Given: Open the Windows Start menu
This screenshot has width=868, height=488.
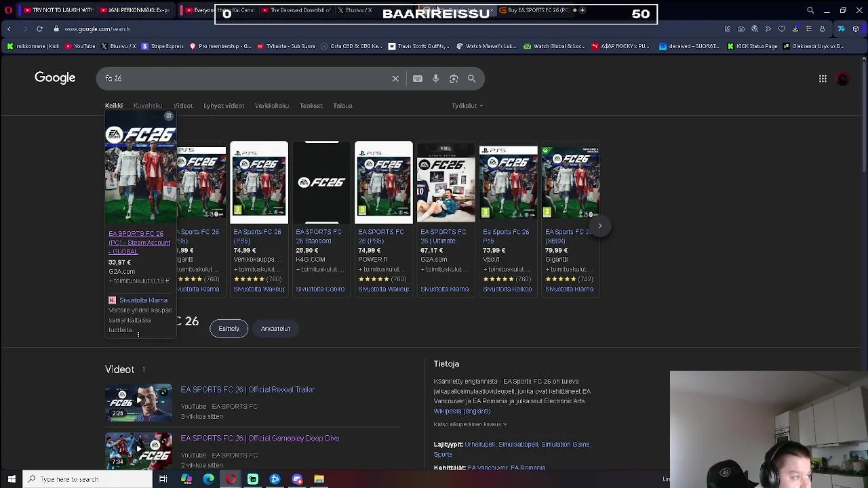Looking at the screenshot, I should pos(12,479).
